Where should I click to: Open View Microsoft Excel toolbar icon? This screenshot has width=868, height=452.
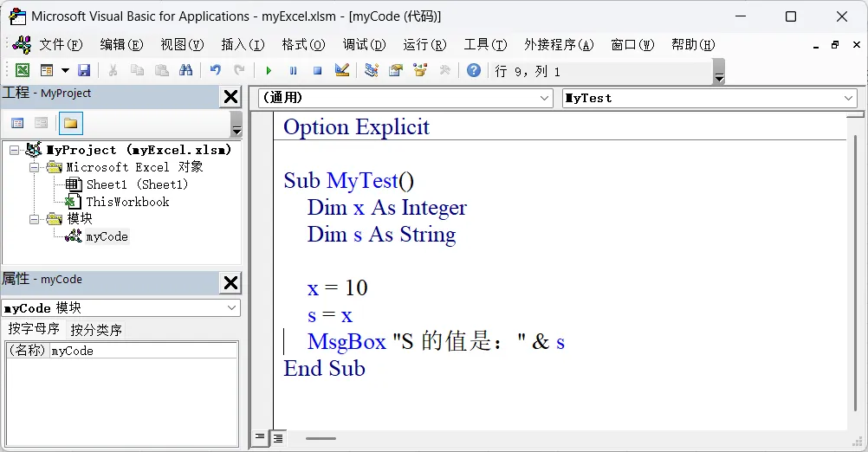23,70
